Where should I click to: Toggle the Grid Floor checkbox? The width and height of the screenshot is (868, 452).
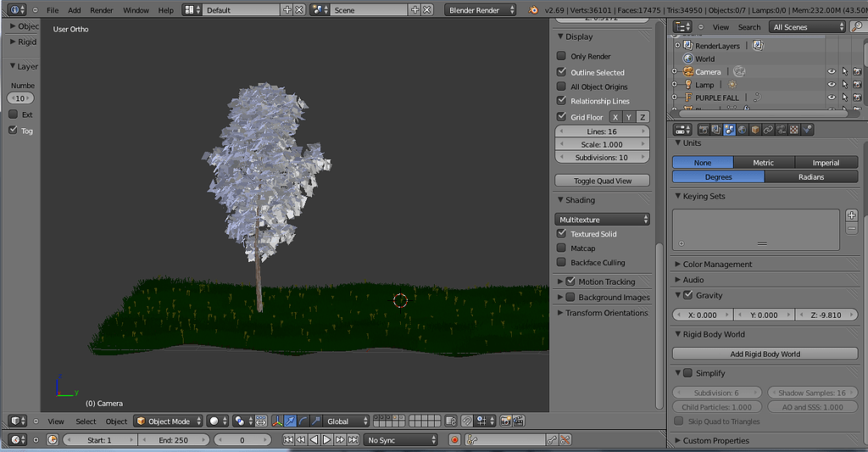tap(561, 117)
